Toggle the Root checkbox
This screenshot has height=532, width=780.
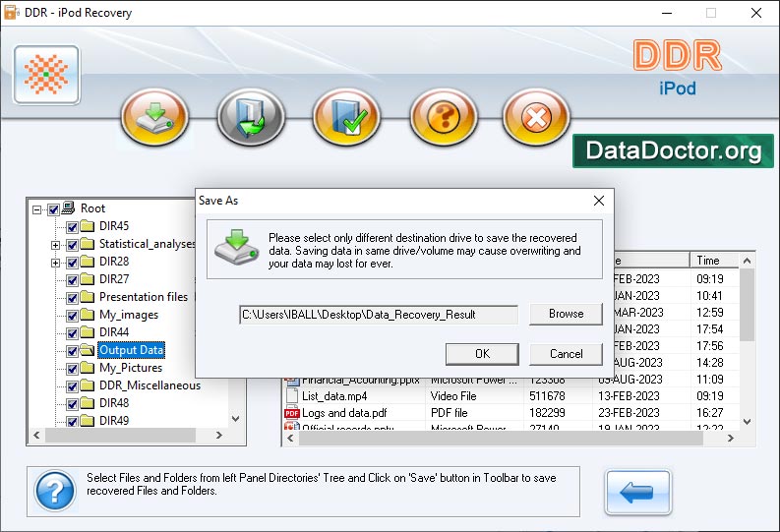[53, 209]
